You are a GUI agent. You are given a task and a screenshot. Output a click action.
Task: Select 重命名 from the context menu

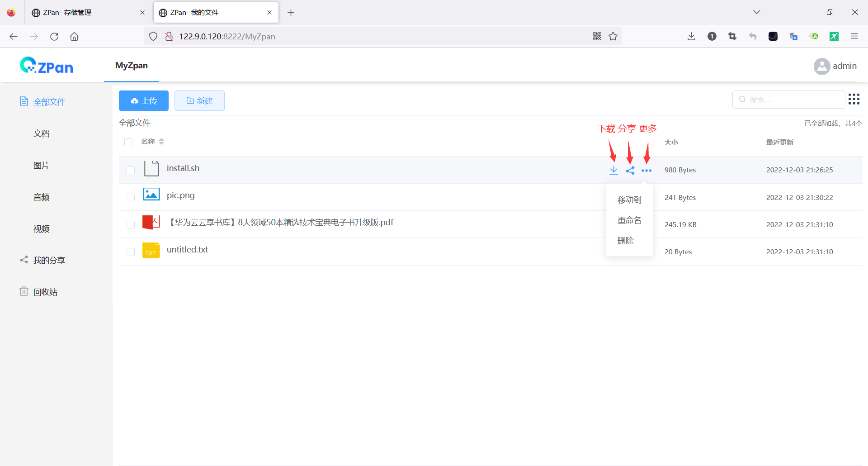point(629,220)
